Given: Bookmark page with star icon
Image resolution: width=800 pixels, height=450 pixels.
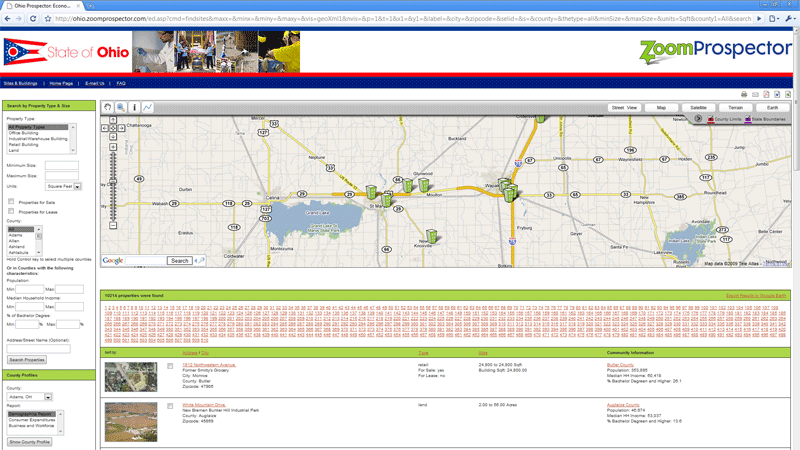Looking at the screenshot, I should (47, 18).
